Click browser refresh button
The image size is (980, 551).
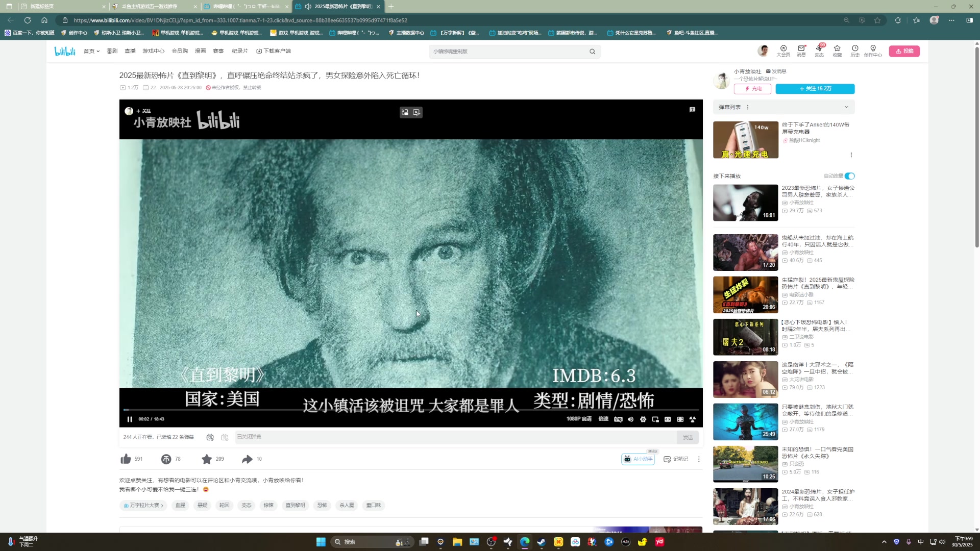[x=28, y=20]
